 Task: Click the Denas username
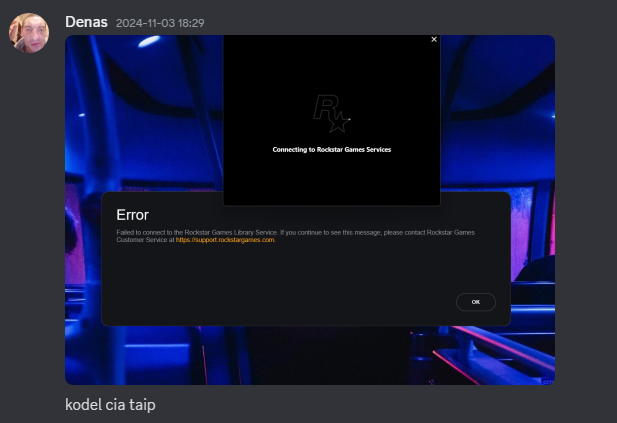tap(86, 22)
